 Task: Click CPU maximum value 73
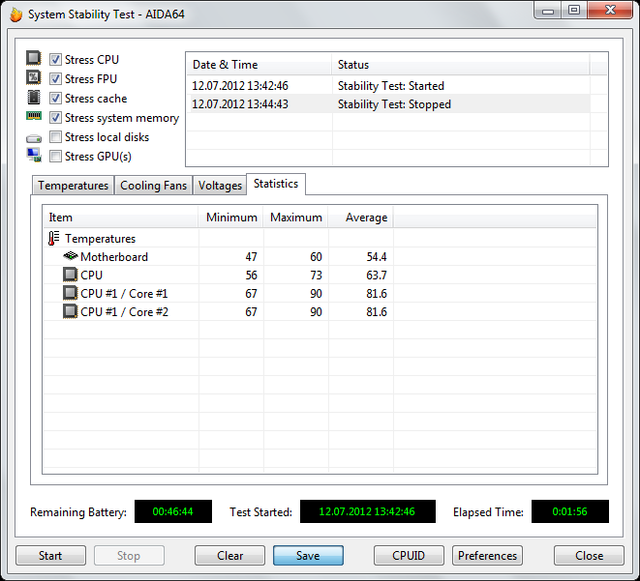click(x=316, y=275)
